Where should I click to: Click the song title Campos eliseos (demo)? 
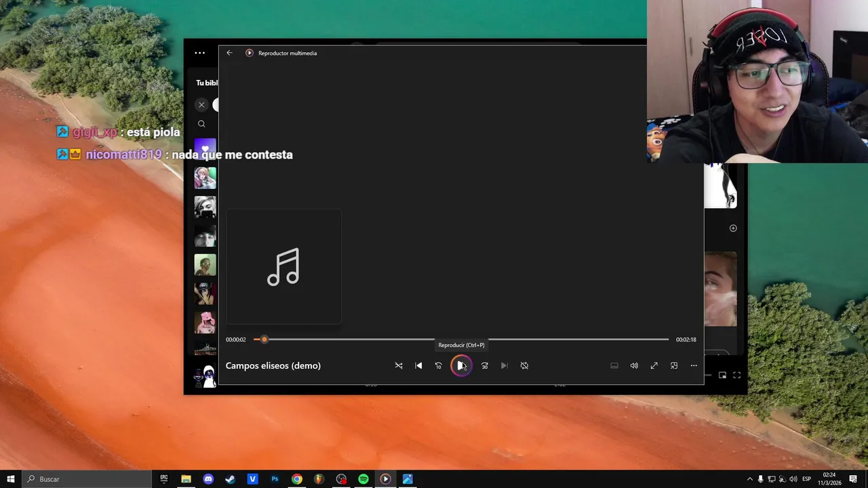point(273,365)
